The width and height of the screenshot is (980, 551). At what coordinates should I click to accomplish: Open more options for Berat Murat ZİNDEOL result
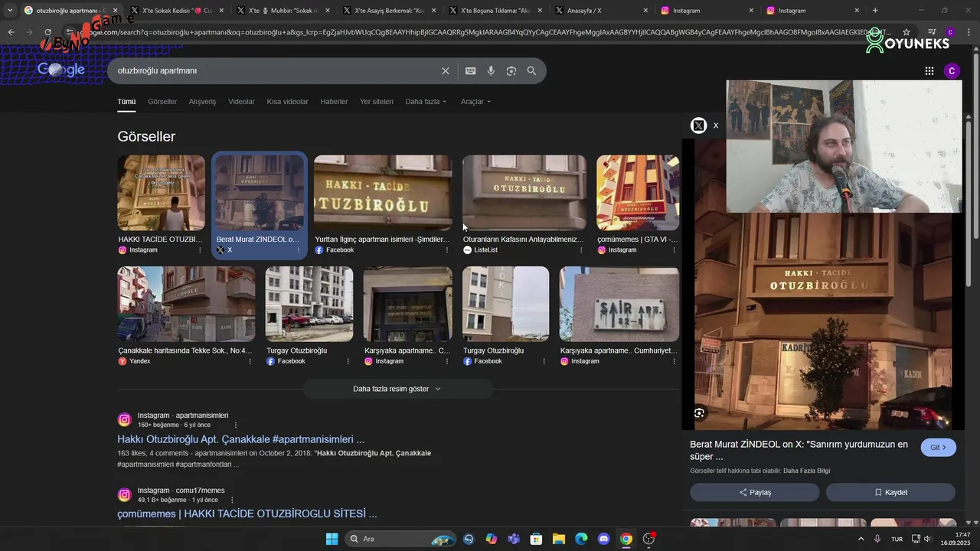[299, 250]
